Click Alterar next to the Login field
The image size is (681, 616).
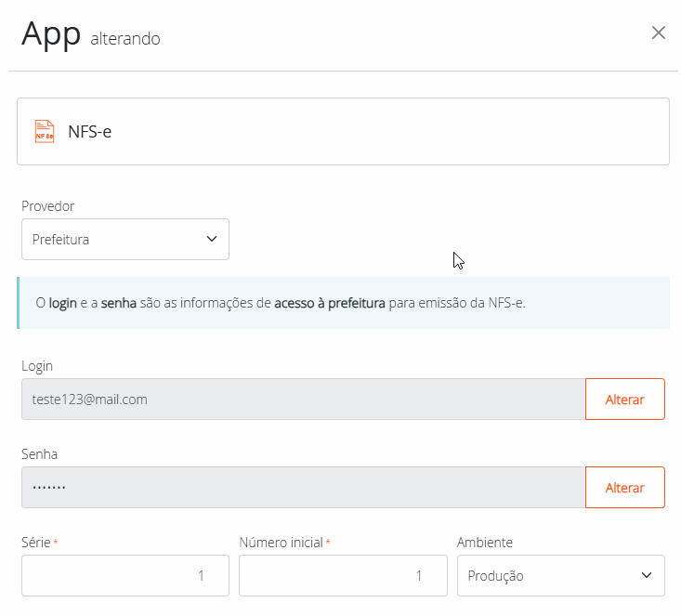pos(624,400)
